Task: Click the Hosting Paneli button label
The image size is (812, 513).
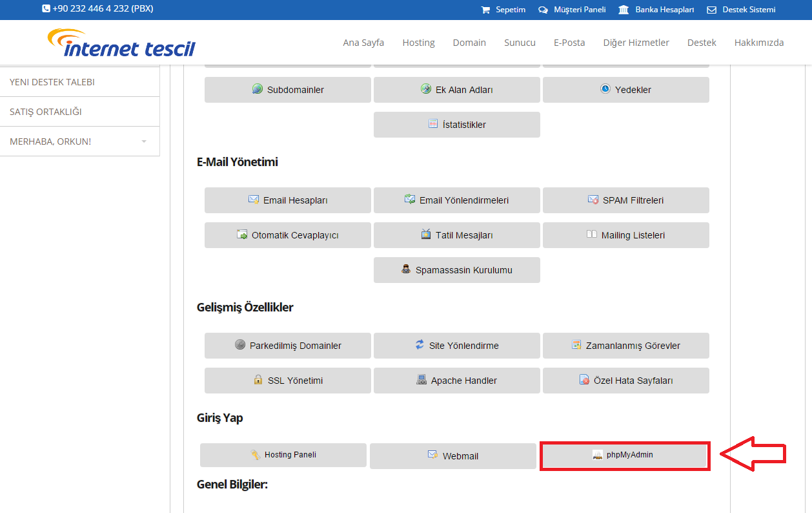Action: coord(290,455)
